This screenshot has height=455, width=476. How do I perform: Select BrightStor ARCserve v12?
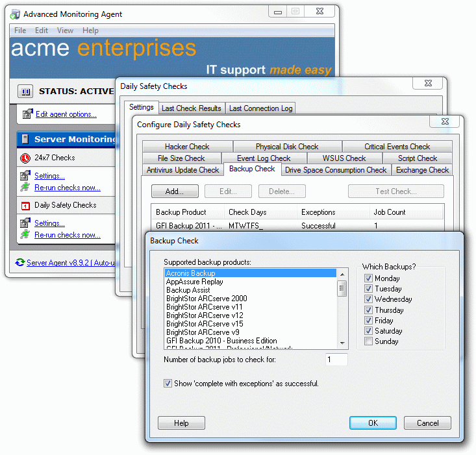point(251,315)
